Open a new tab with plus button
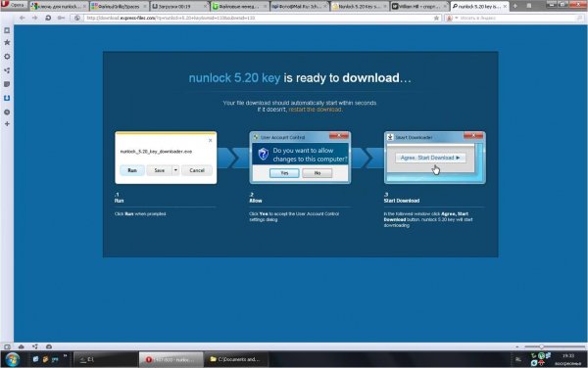This screenshot has height=368, width=588. click(x=514, y=6)
